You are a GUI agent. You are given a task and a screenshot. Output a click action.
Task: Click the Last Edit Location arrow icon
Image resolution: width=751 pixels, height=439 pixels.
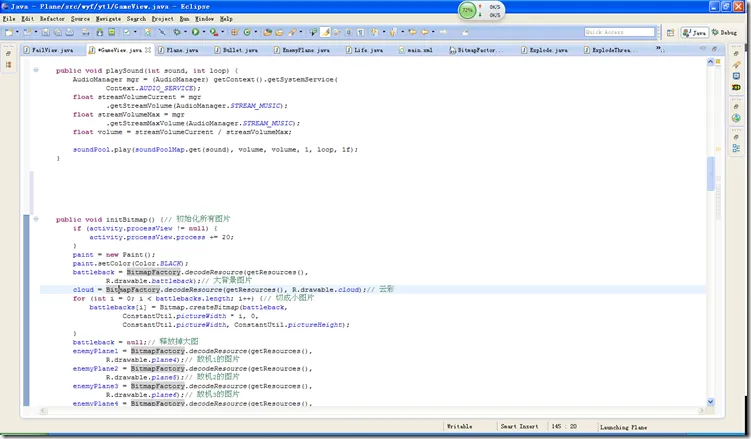point(412,32)
